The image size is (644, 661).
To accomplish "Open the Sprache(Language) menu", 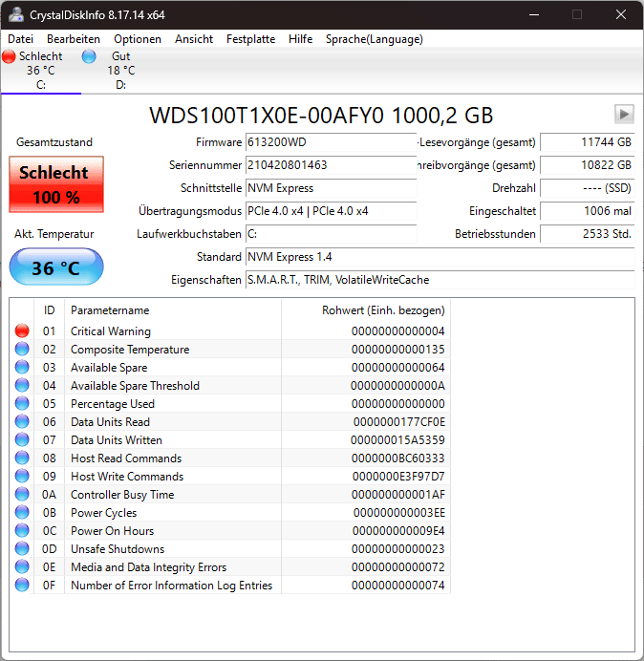I will pos(375,39).
